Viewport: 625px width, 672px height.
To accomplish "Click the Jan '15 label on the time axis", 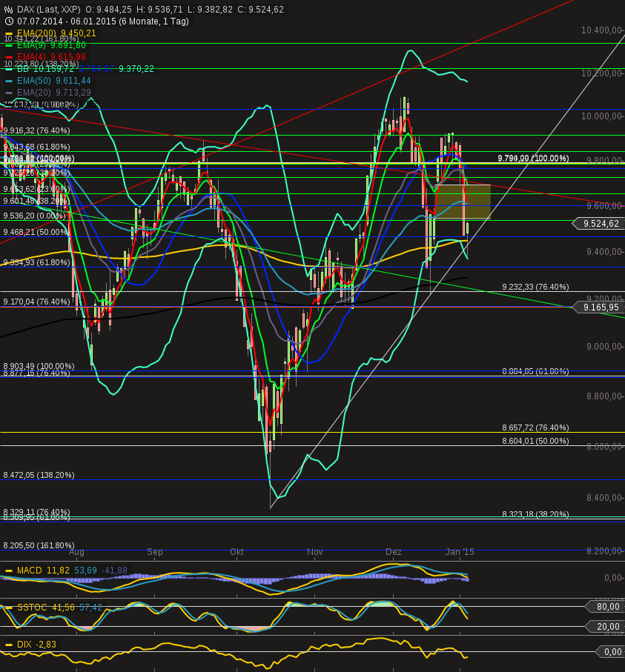I will tap(460, 551).
